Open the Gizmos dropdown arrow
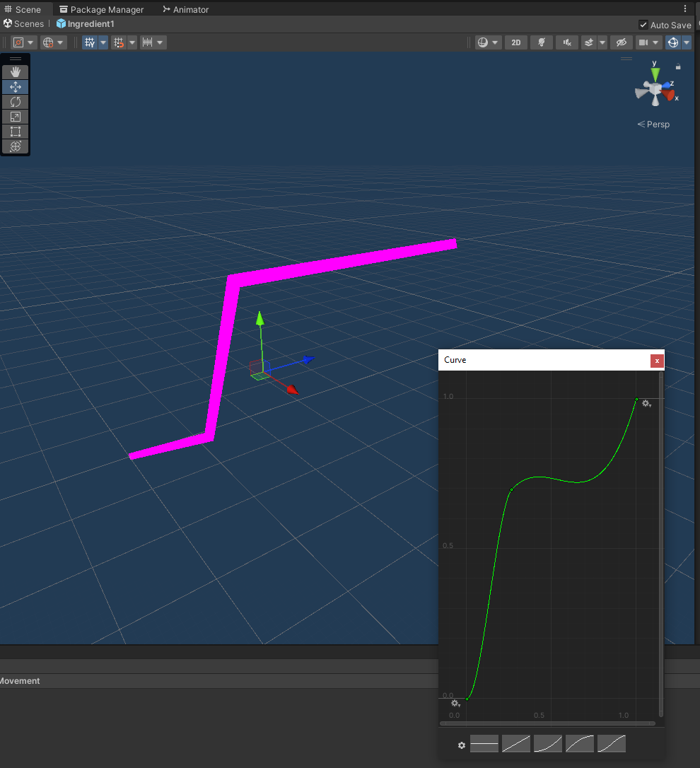This screenshot has height=768, width=700. click(x=687, y=42)
